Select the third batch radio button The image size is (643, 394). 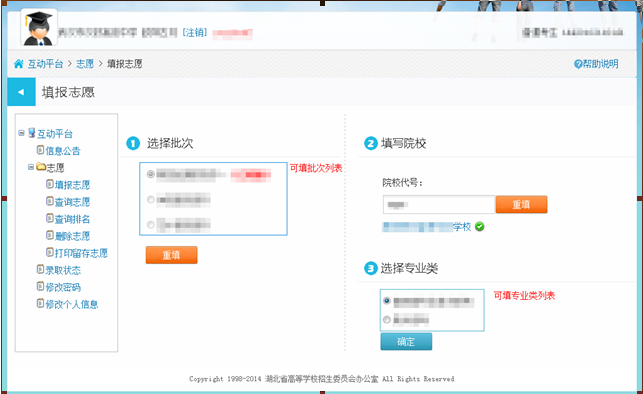151,225
